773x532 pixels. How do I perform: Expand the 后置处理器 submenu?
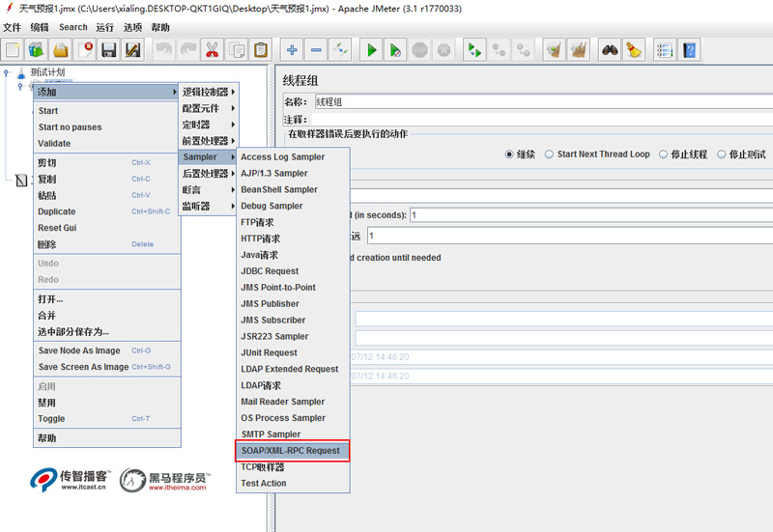tap(209, 174)
